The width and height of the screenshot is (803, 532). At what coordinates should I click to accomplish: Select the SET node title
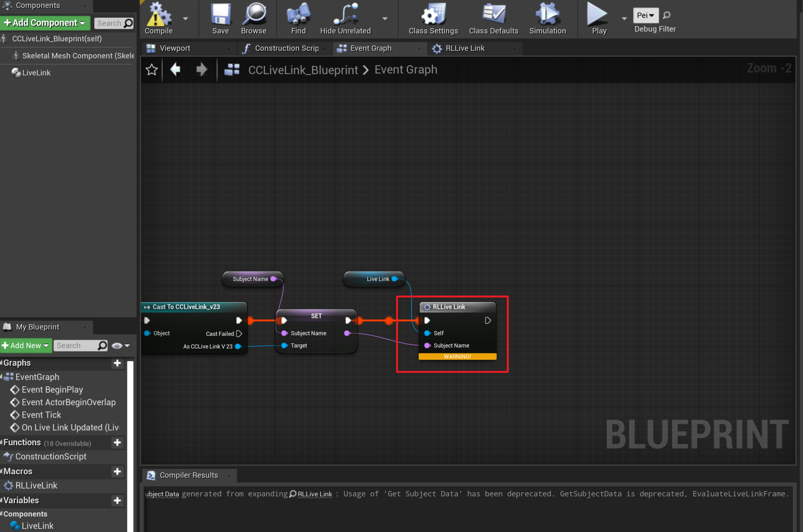tap(316, 316)
